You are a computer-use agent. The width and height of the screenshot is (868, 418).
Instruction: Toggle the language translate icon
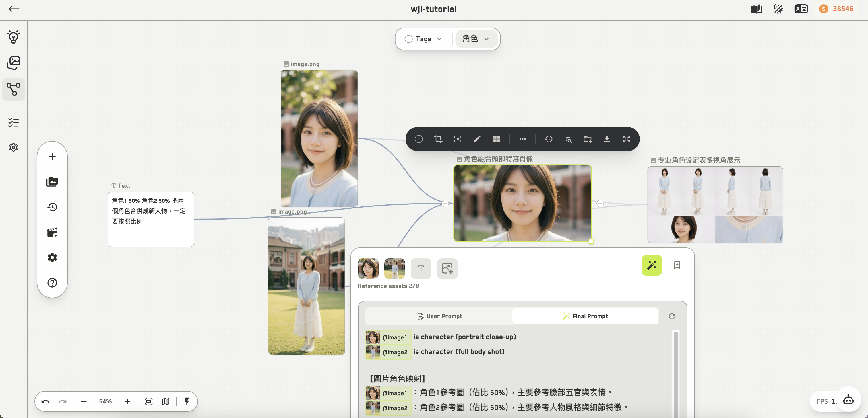[x=801, y=9]
